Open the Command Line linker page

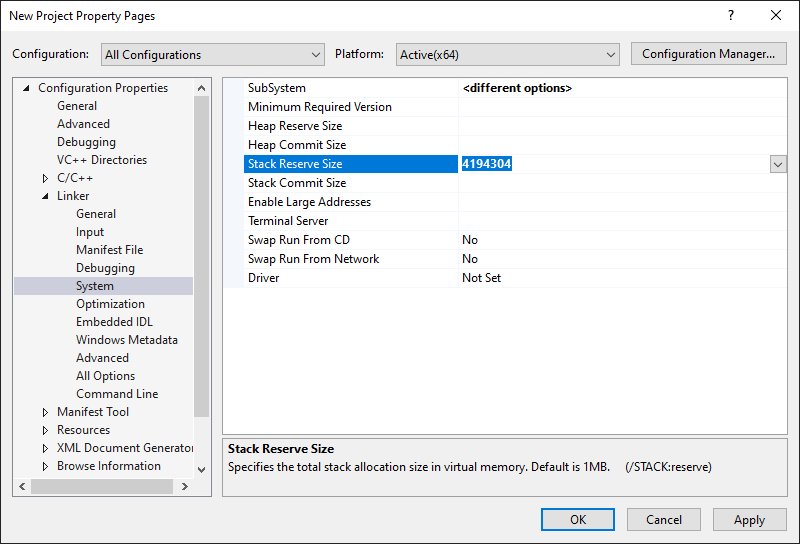117,394
